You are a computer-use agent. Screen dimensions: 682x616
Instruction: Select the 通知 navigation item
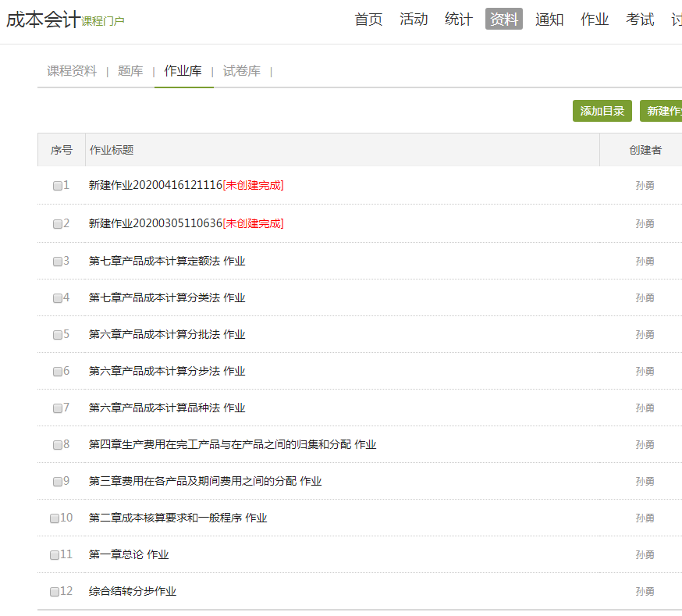coord(549,20)
